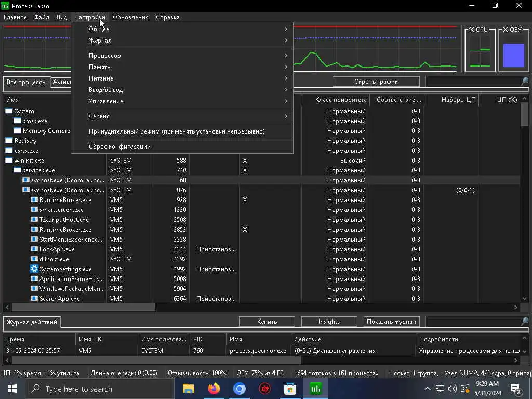Expand the Сервис submenu
The image size is (532, 399).
pyautogui.click(x=182, y=116)
